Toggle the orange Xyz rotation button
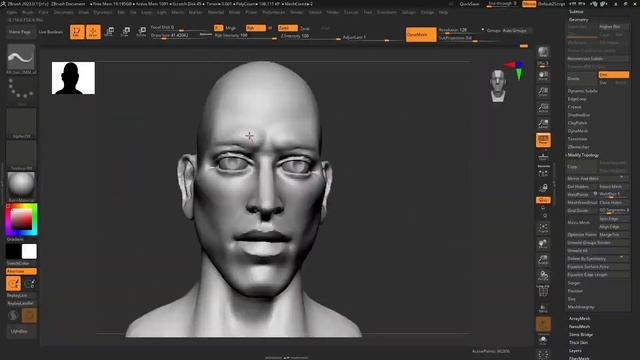Screen dimensions: 640x360 pyautogui.click(x=543, y=200)
